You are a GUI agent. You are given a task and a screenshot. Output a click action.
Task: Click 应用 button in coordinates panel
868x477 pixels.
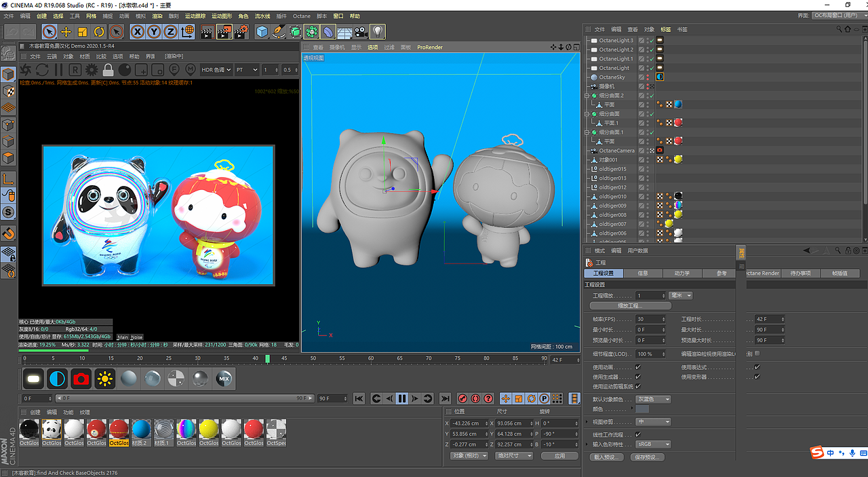tap(559, 456)
